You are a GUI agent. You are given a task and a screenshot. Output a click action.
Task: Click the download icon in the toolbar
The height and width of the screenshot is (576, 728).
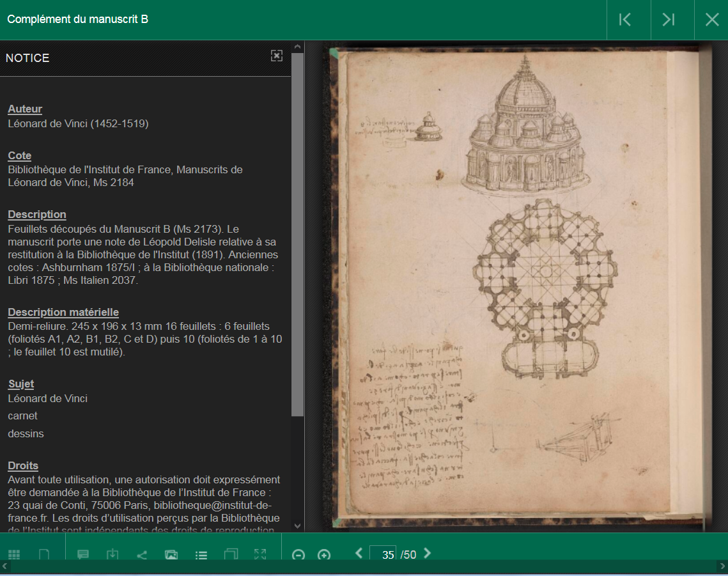click(x=112, y=554)
